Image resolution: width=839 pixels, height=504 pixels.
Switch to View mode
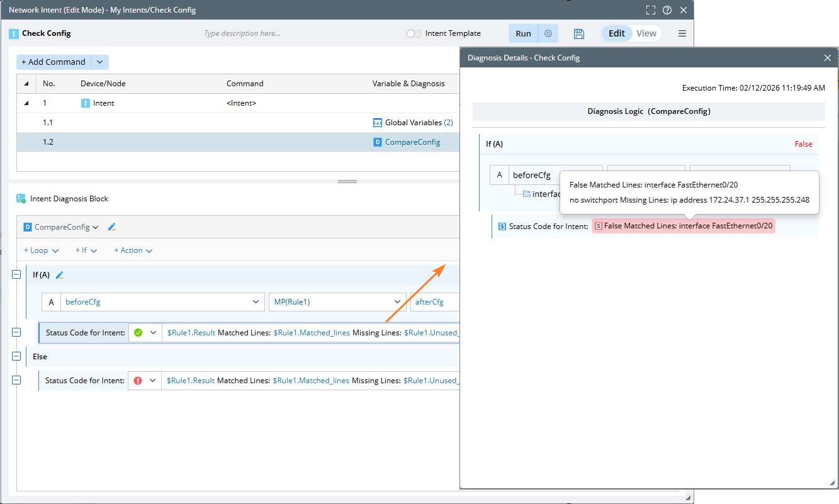tap(646, 34)
